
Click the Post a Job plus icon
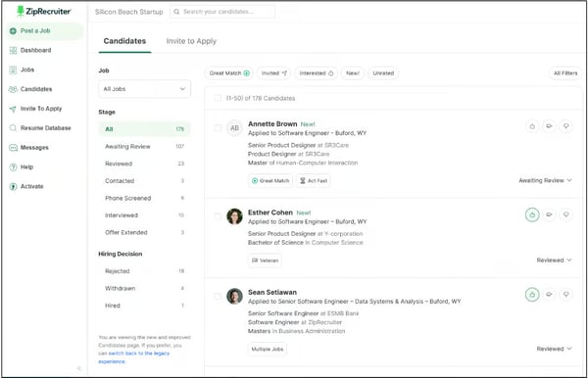pyautogui.click(x=13, y=30)
